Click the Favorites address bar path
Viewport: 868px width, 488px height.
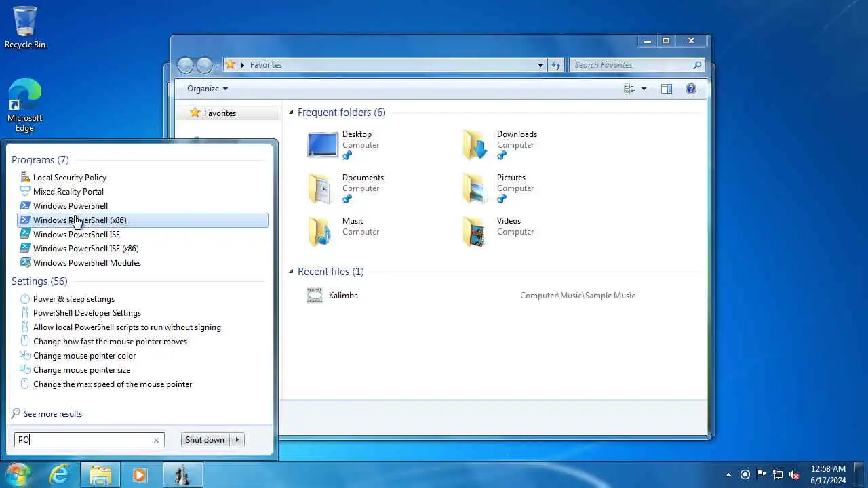tap(266, 65)
